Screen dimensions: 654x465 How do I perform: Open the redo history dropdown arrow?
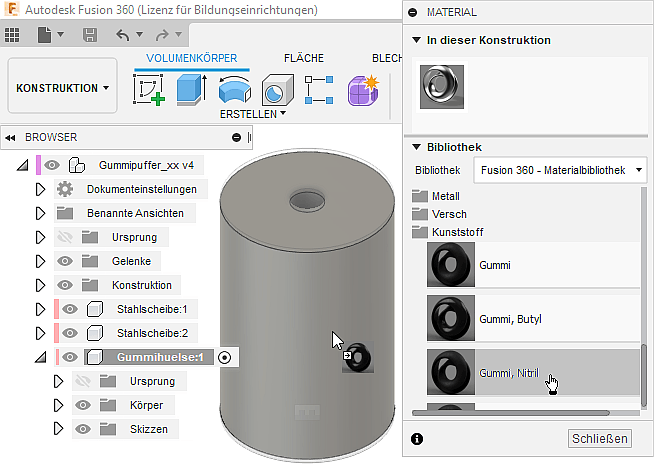(179, 34)
